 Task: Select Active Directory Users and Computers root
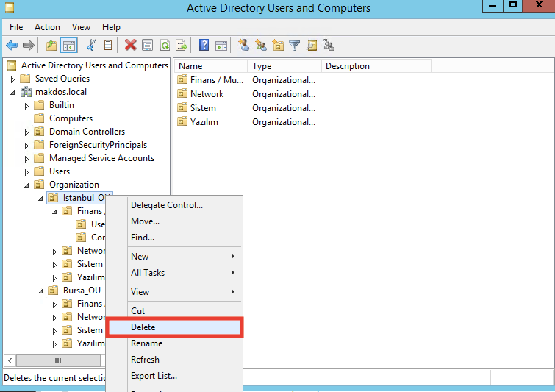(95, 65)
